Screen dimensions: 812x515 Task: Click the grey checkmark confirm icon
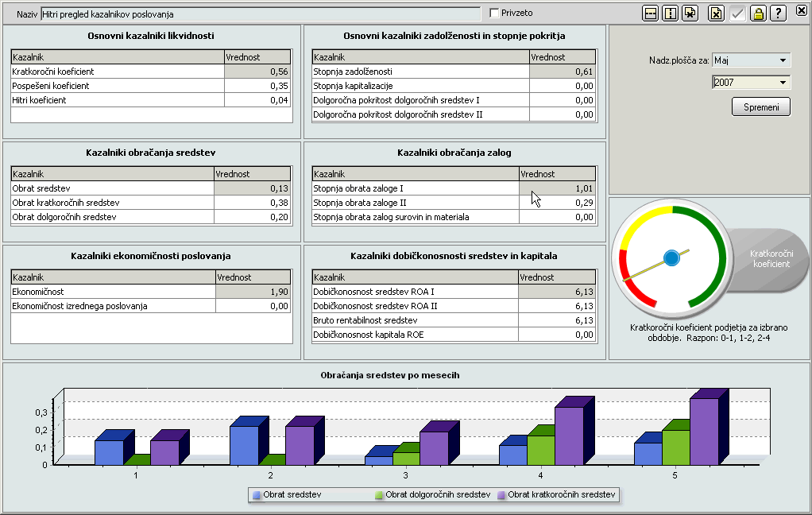tap(737, 14)
